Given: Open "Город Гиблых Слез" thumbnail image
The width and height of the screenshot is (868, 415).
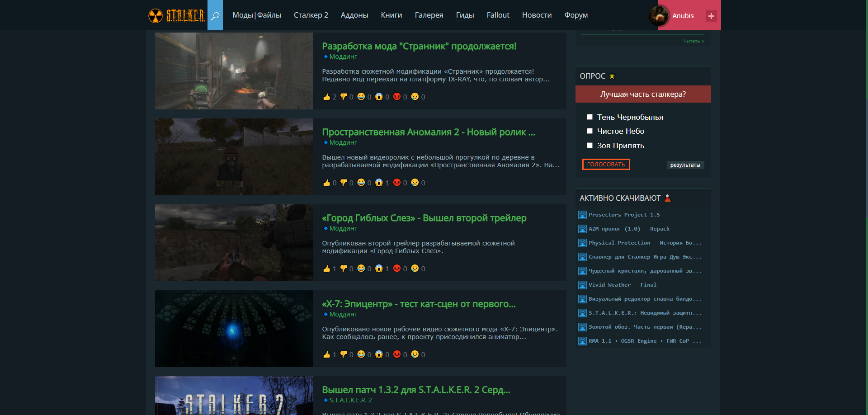Looking at the screenshot, I should click(234, 243).
